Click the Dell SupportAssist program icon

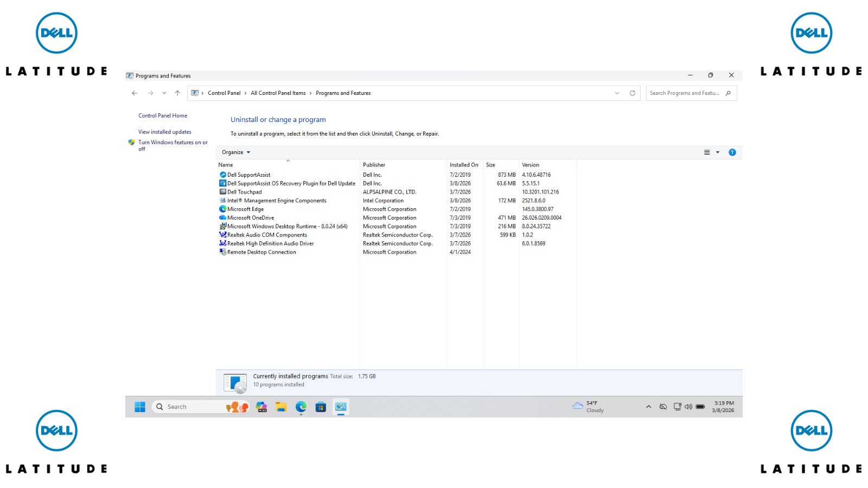pyautogui.click(x=222, y=175)
